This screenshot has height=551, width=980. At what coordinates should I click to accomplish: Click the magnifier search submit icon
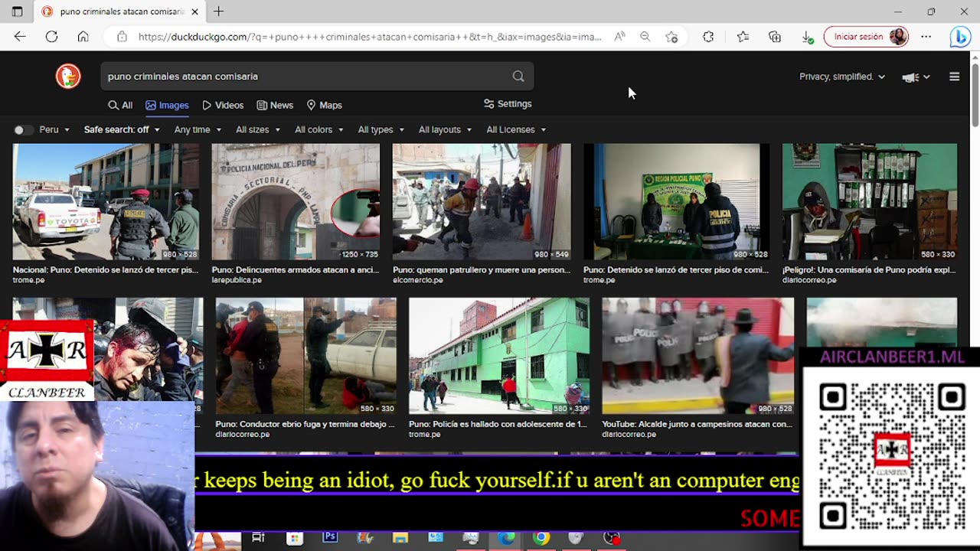pyautogui.click(x=518, y=77)
